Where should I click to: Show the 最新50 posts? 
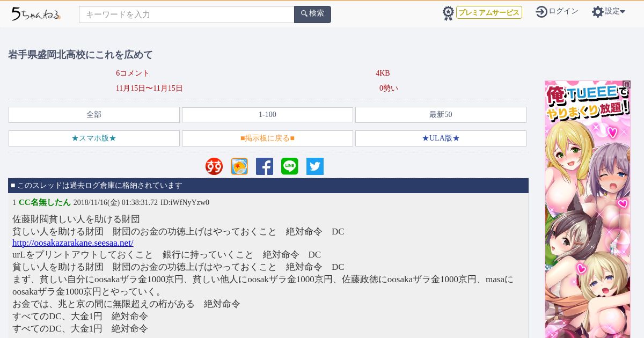441,115
